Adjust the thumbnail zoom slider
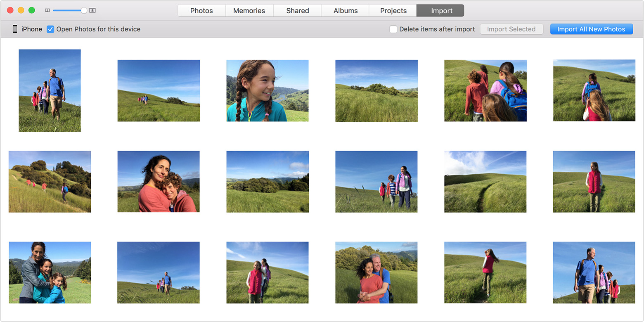 [x=84, y=10]
